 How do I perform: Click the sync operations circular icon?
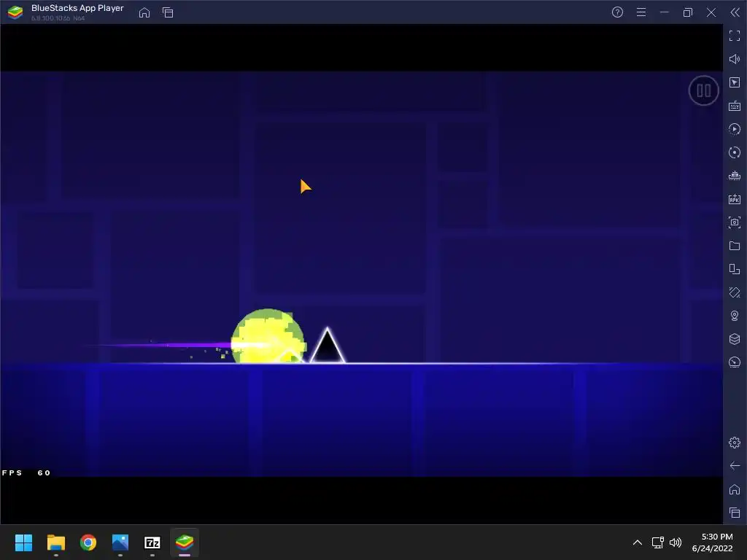point(735,152)
